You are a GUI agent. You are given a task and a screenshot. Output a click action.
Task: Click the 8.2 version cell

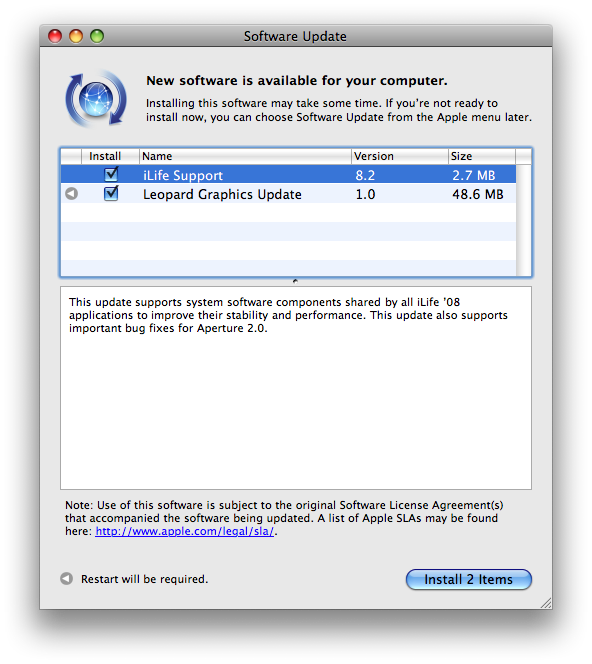click(x=365, y=175)
